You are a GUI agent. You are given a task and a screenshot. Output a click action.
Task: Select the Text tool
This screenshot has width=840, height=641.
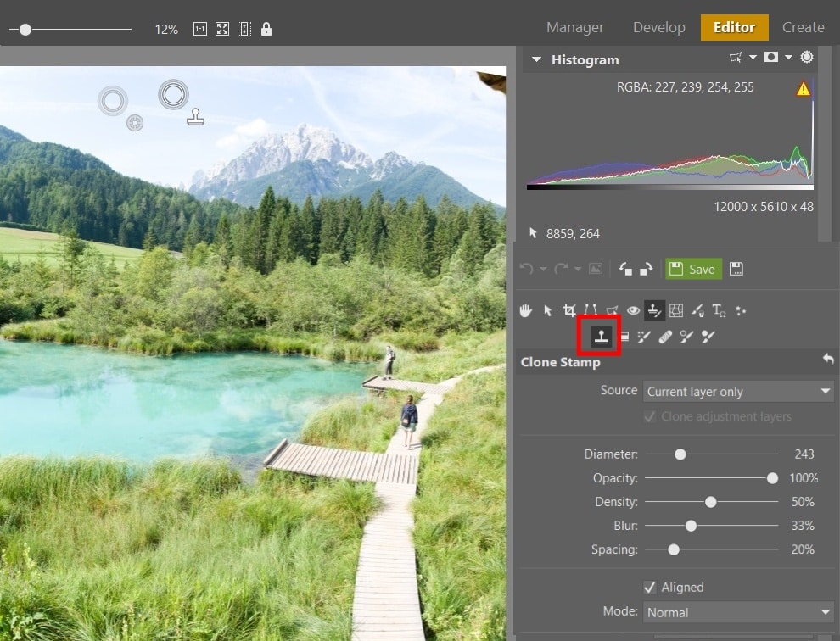click(x=719, y=310)
